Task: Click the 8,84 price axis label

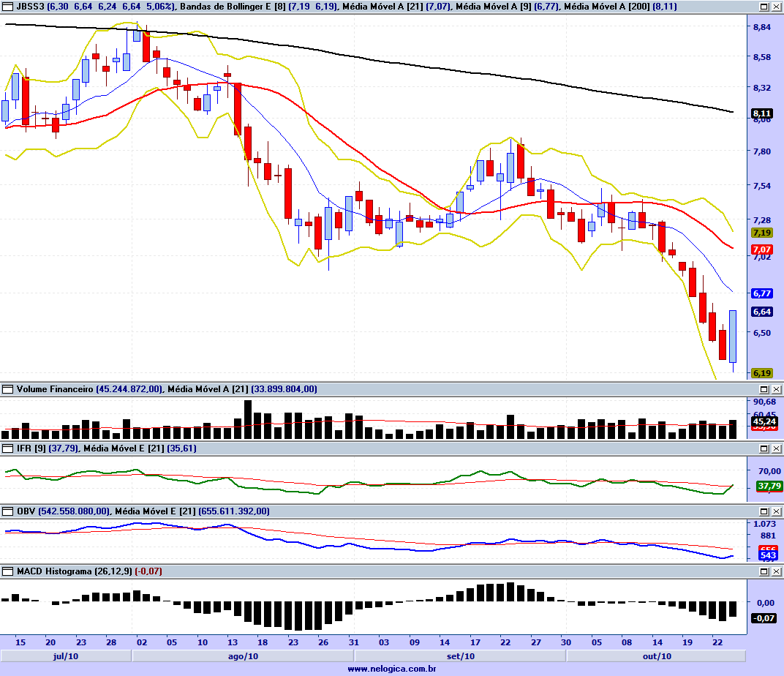Action: pyautogui.click(x=762, y=27)
